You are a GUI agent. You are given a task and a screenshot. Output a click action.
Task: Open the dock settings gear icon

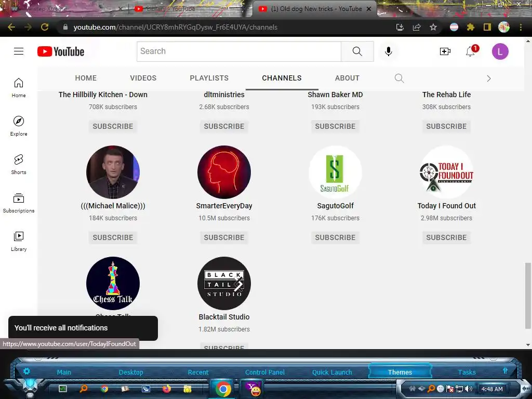point(26,371)
